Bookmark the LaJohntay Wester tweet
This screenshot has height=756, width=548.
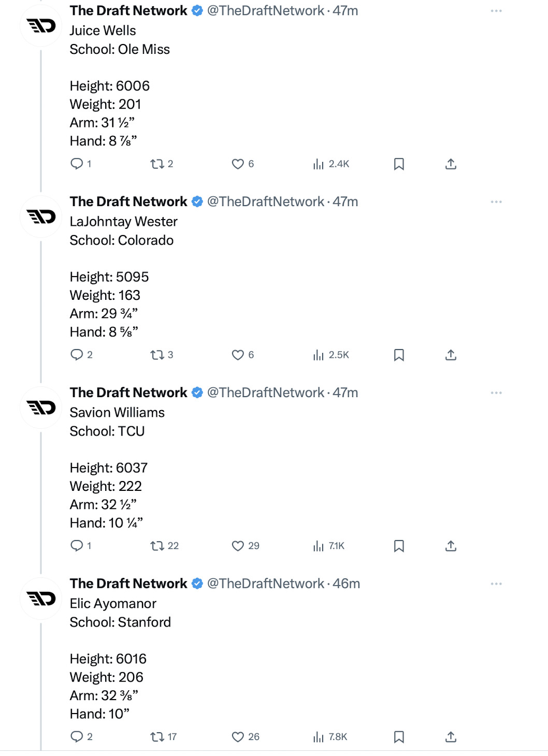pyautogui.click(x=399, y=355)
